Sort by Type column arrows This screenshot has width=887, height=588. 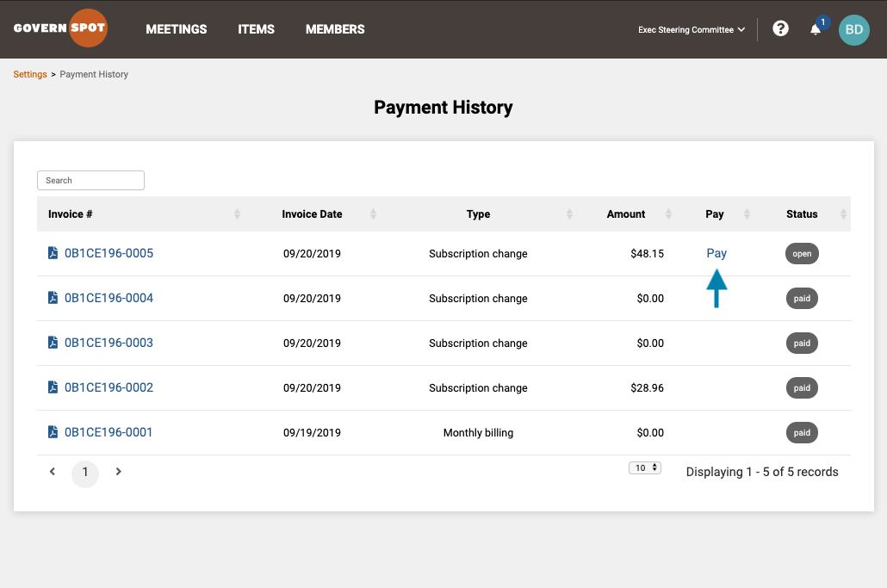(569, 214)
